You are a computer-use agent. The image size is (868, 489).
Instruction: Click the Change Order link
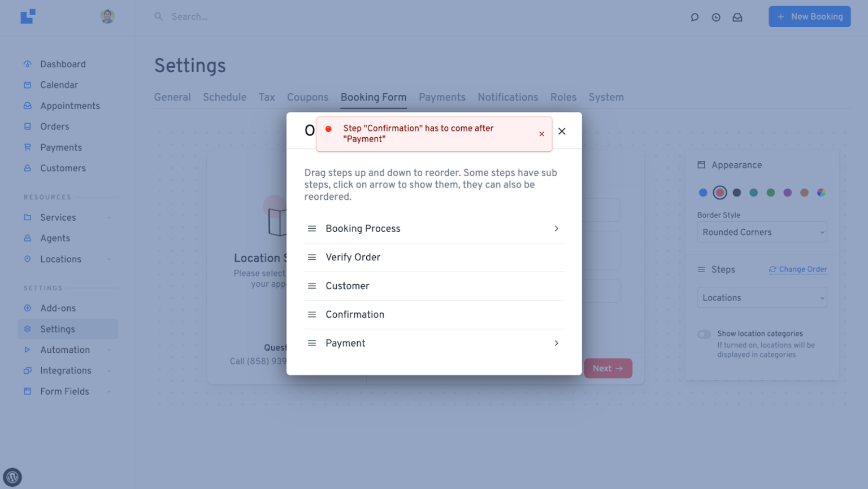tap(797, 269)
